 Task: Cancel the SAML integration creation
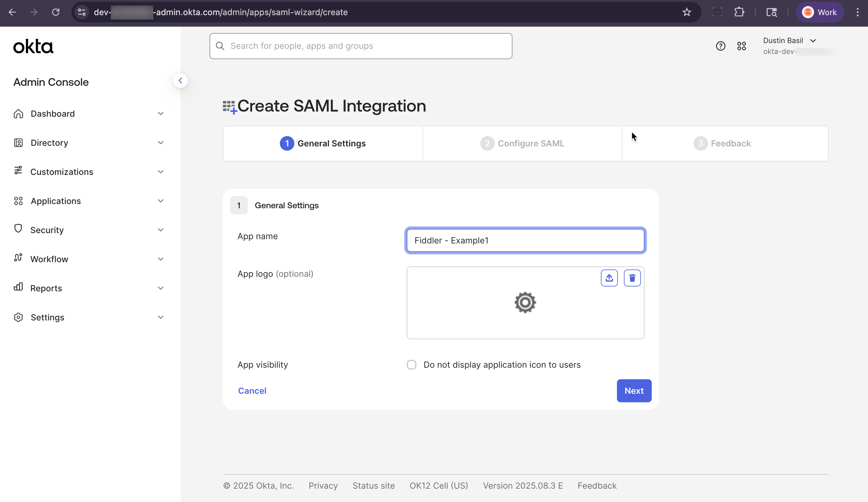(252, 391)
